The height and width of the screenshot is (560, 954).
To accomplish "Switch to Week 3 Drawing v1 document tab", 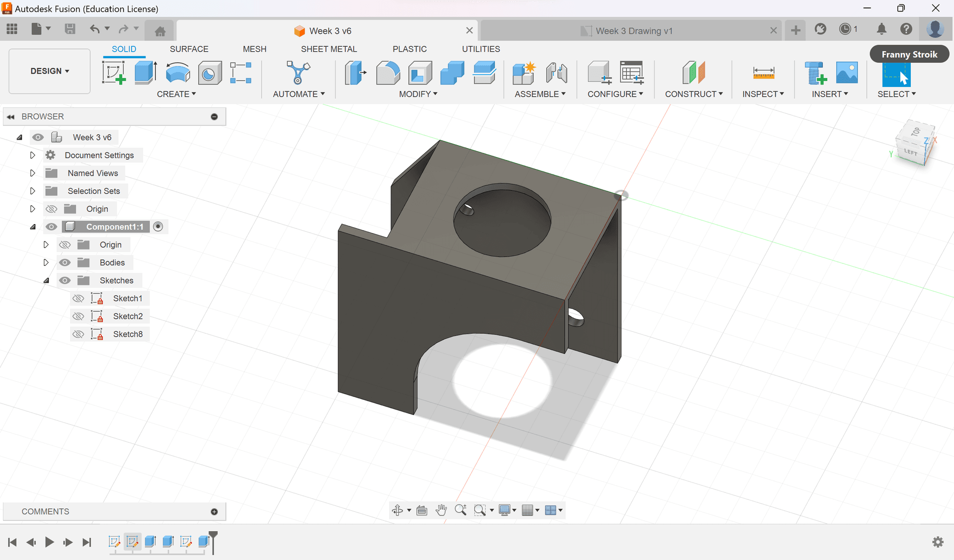I will [631, 31].
